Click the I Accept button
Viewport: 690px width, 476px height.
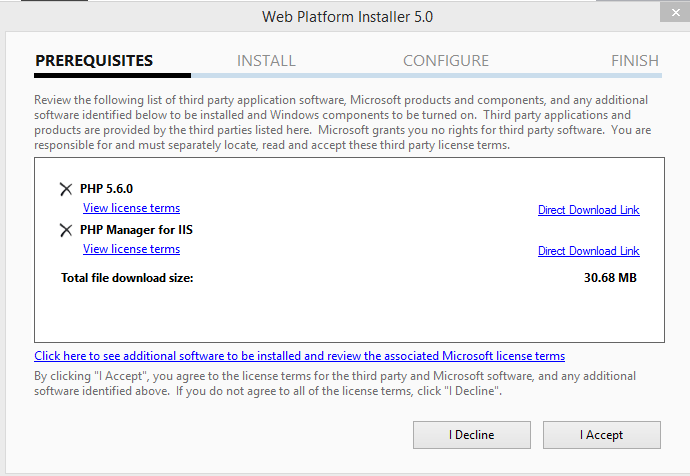[x=602, y=435]
